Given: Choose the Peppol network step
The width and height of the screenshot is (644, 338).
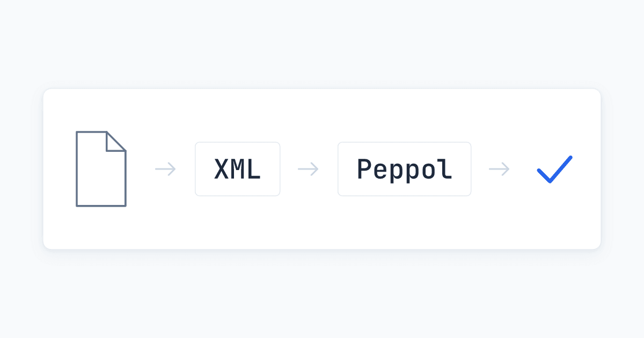Looking at the screenshot, I should point(405,169).
